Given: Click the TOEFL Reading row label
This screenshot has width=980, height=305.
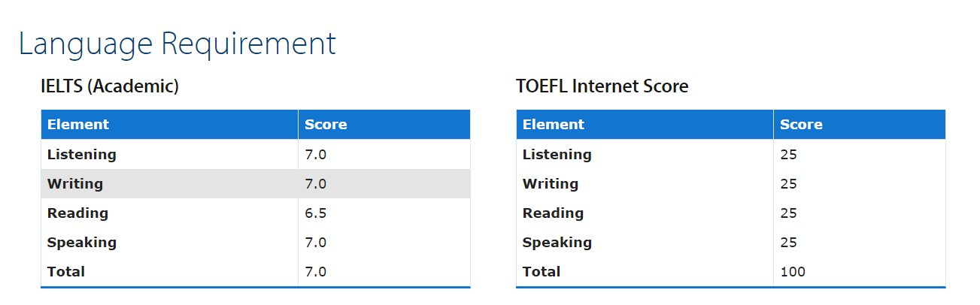Looking at the screenshot, I should tap(553, 213).
